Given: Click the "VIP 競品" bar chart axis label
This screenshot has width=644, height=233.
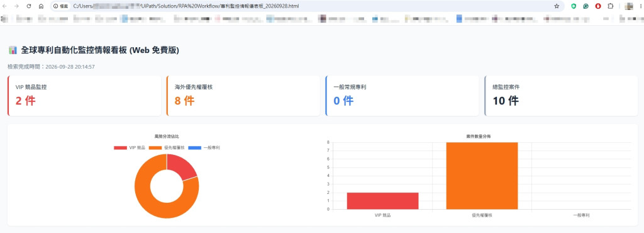Looking at the screenshot, I should click(x=383, y=215).
